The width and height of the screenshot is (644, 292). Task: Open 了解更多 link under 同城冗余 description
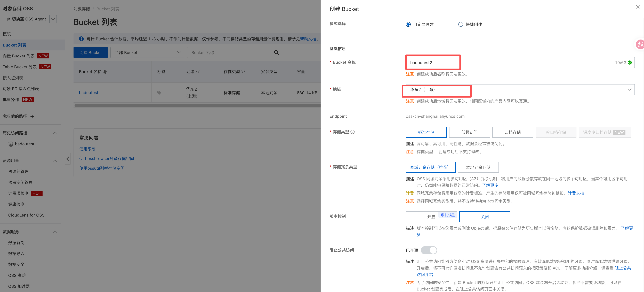click(490, 185)
